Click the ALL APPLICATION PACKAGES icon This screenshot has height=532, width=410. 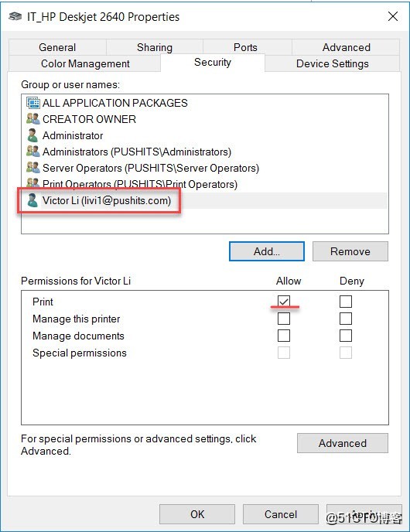33,103
